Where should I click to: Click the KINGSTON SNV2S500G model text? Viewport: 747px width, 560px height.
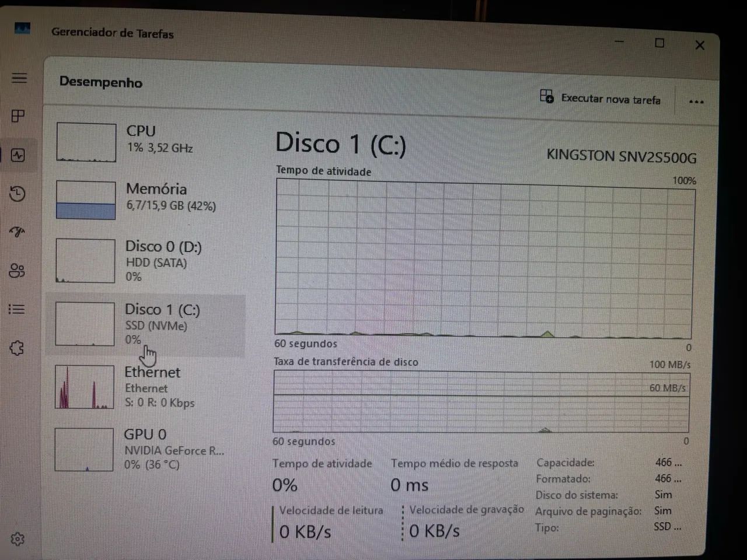click(622, 156)
